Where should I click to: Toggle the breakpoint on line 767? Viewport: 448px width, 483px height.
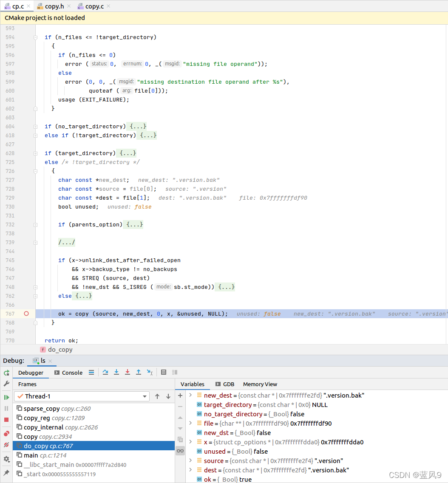click(26, 314)
